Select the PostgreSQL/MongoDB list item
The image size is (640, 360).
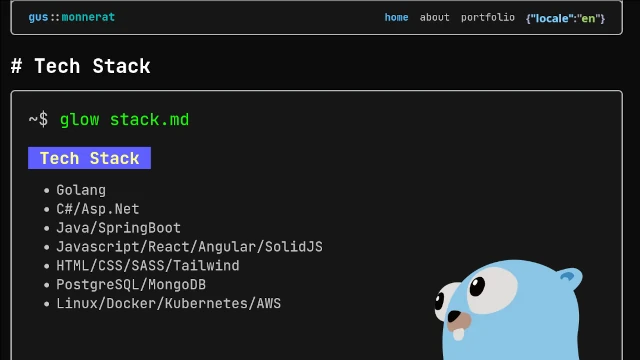tap(131, 284)
